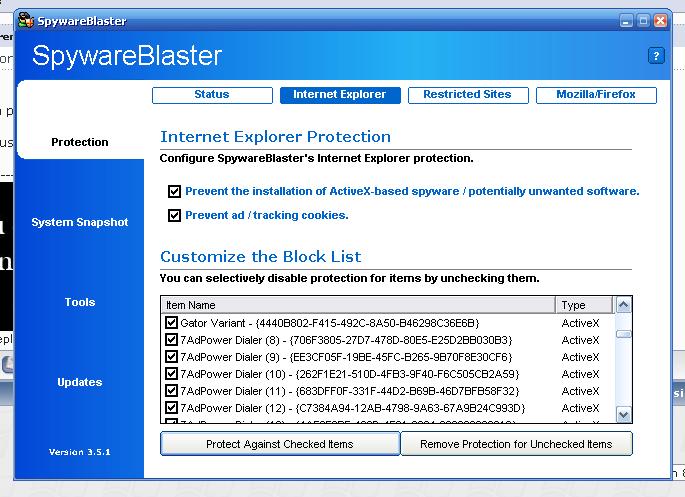Uncheck 7AdPower Dialer (10) item

[171, 374]
